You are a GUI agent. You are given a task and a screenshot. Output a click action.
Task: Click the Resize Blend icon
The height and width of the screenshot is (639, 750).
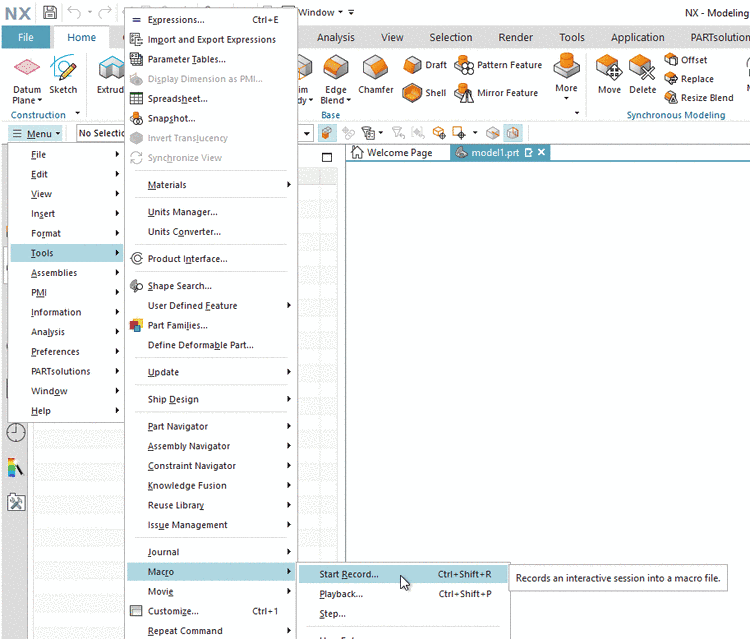coord(671,98)
